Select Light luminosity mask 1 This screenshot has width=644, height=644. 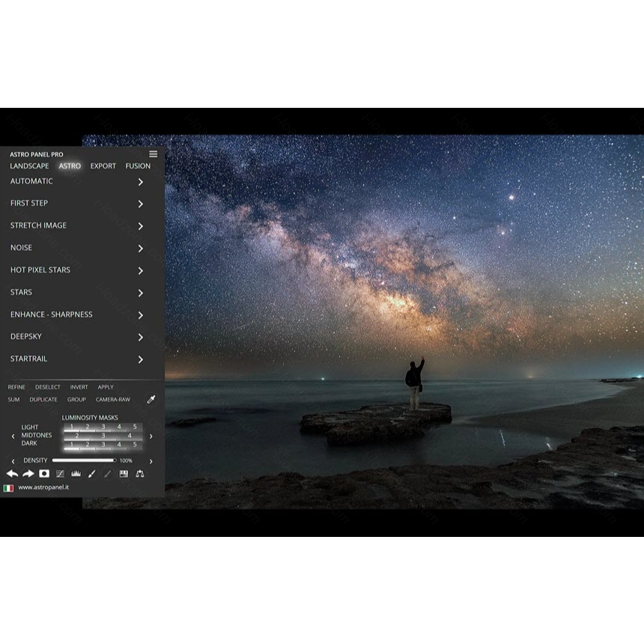71,427
